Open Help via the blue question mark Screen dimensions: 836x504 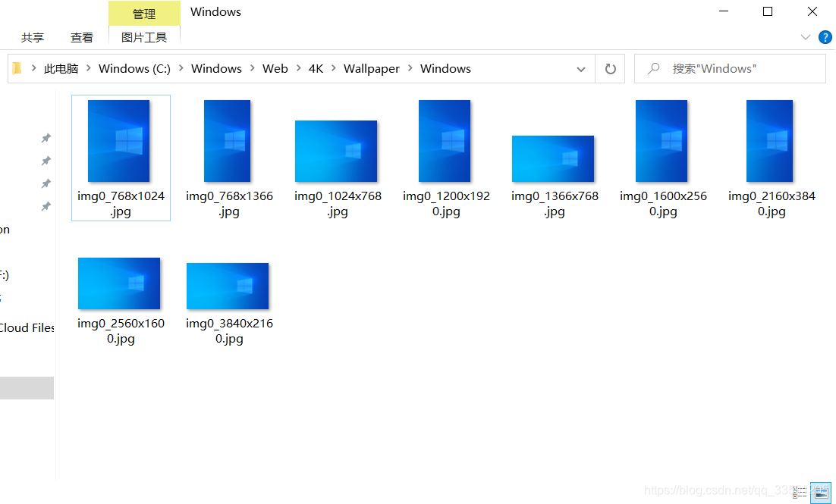[825, 37]
